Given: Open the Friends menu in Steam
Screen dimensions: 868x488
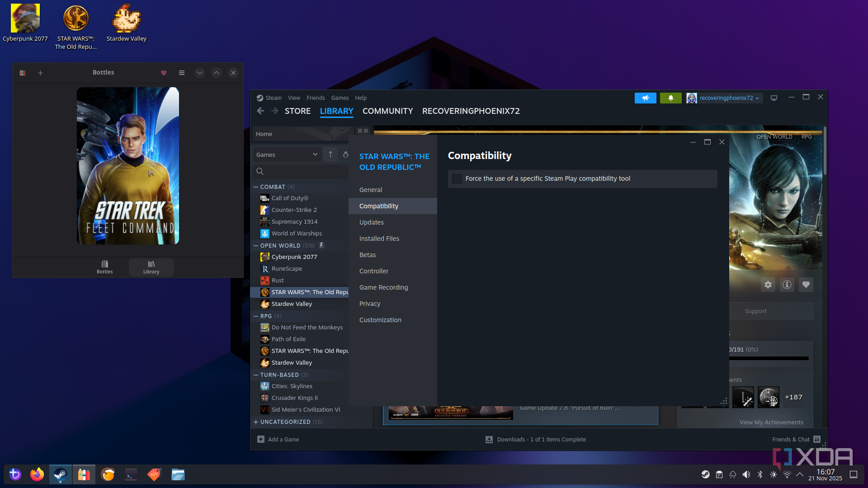Looking at the screenshot, I should point(316,98).
